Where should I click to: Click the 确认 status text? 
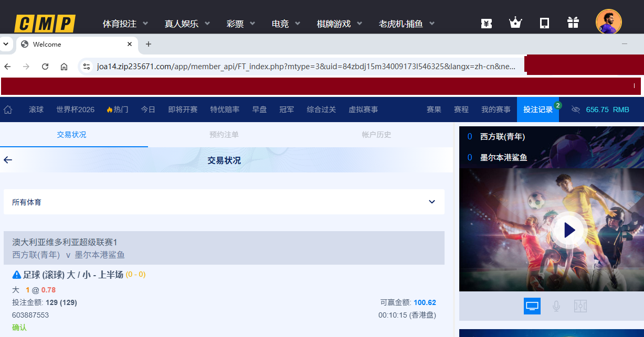pos(19,328)
